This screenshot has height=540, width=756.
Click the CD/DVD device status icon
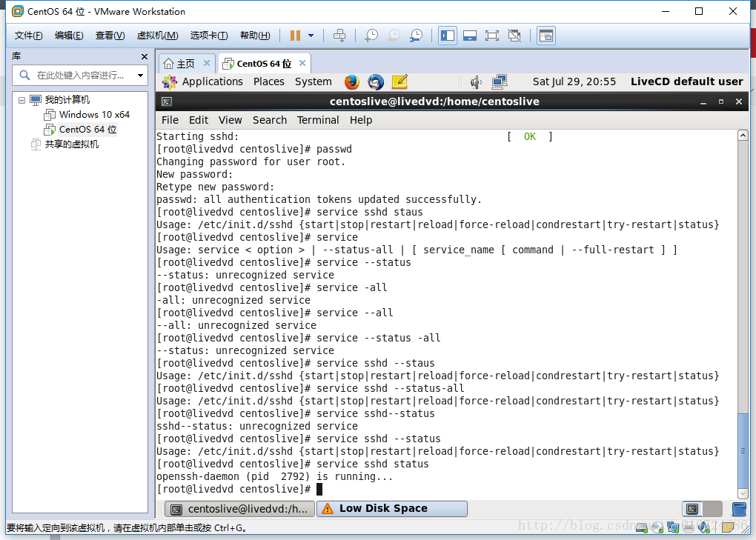pyautogui.click(x=657, y=528)
